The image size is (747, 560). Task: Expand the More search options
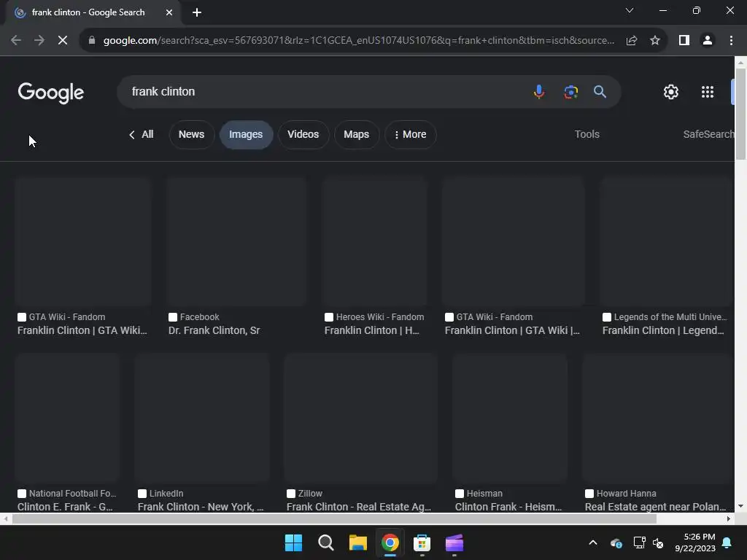coord(410,134)
